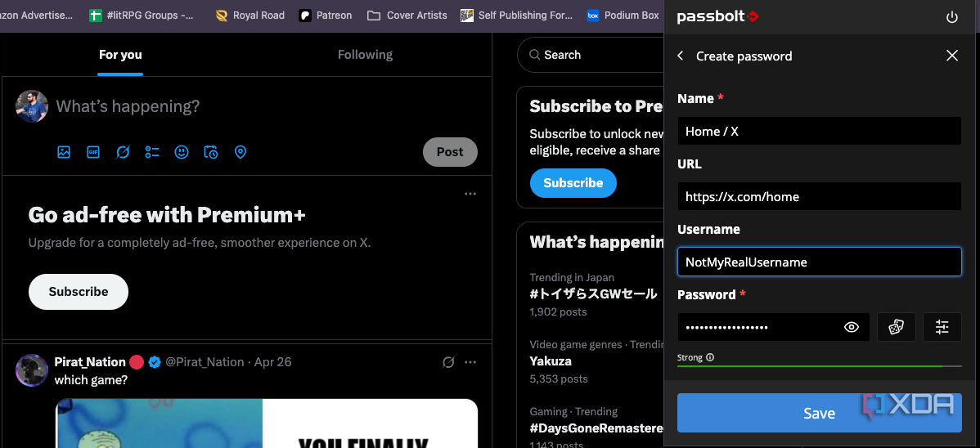Click the search magnifier icon
Viewport: 980px width, 448px height.
coord(534,55)
